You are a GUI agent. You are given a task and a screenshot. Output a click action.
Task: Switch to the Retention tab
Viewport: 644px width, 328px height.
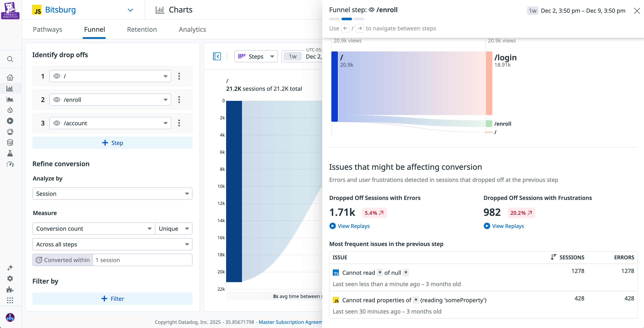[x=142, y=29]
